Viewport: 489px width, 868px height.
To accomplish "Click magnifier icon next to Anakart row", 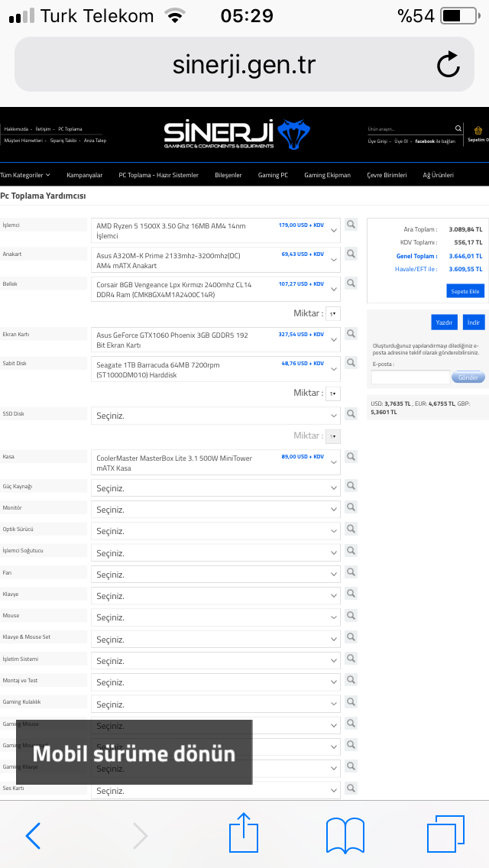I will click(x=351, y=254).
